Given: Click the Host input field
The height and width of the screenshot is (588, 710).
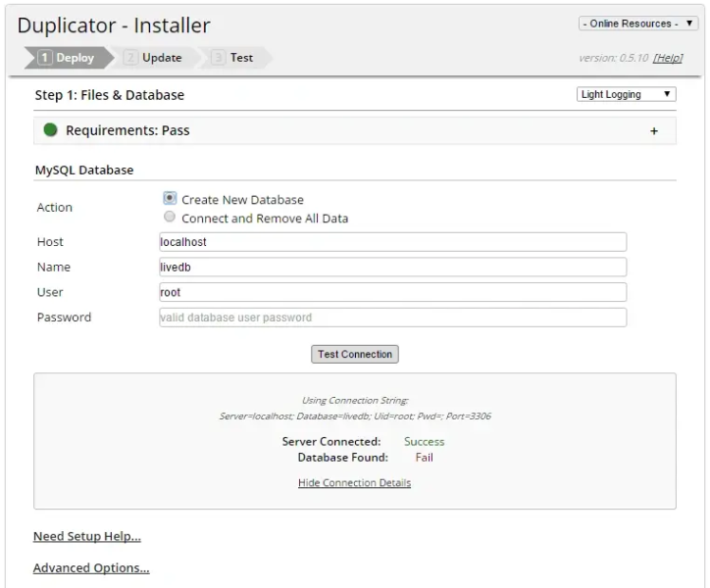Looking at the screenshot, I should pyautogui.click(x=392, y=242).
